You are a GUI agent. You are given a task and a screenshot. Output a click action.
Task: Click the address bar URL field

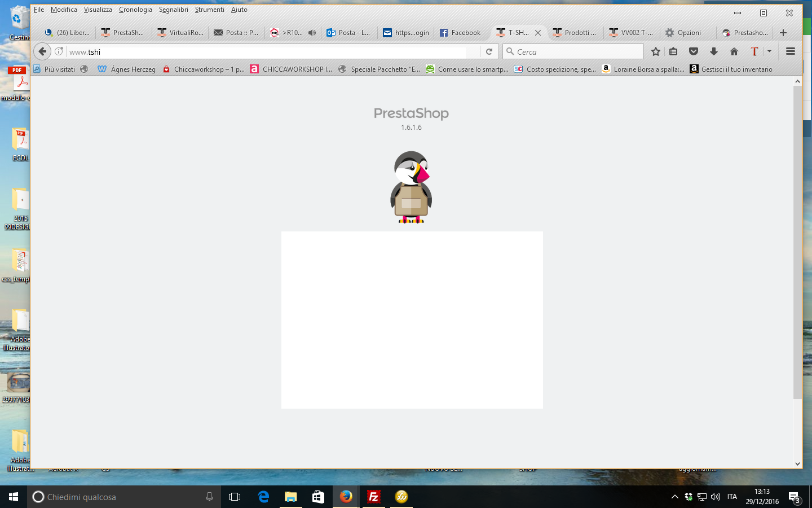(273, 51)
